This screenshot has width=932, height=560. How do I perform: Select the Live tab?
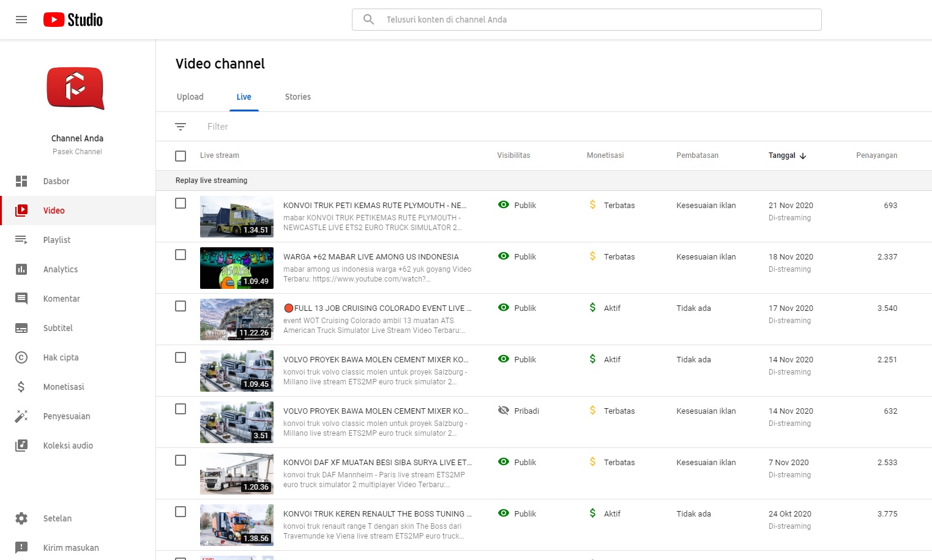point(244,97)
